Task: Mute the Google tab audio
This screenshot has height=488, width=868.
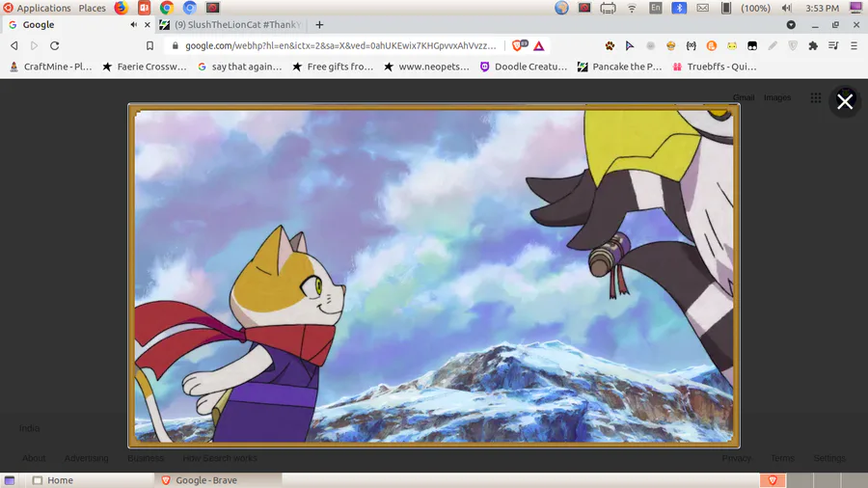Action: [x=133, y=25]
